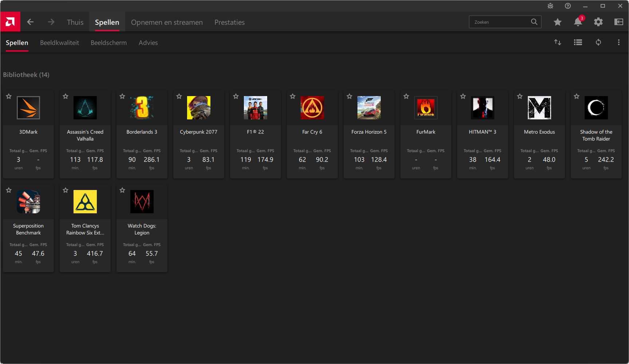Viewport: 629px width, 364px height.
Task: Open the bug report icon
Action: (x=550, y=6)
